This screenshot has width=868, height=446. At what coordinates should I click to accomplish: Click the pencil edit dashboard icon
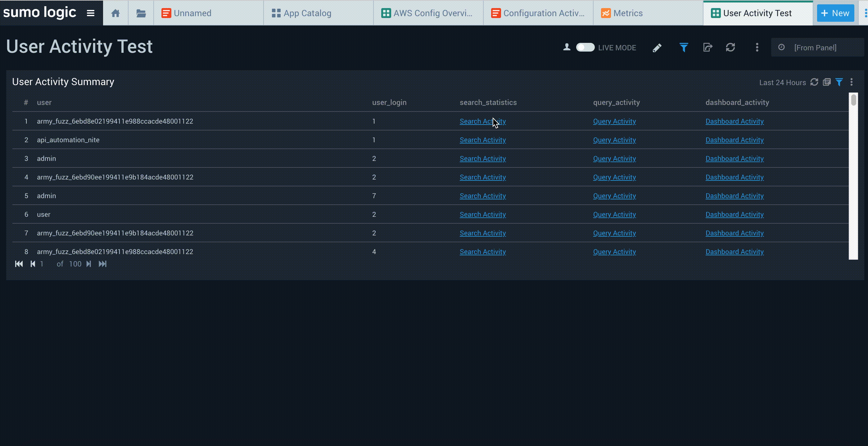tap(657, 48)
